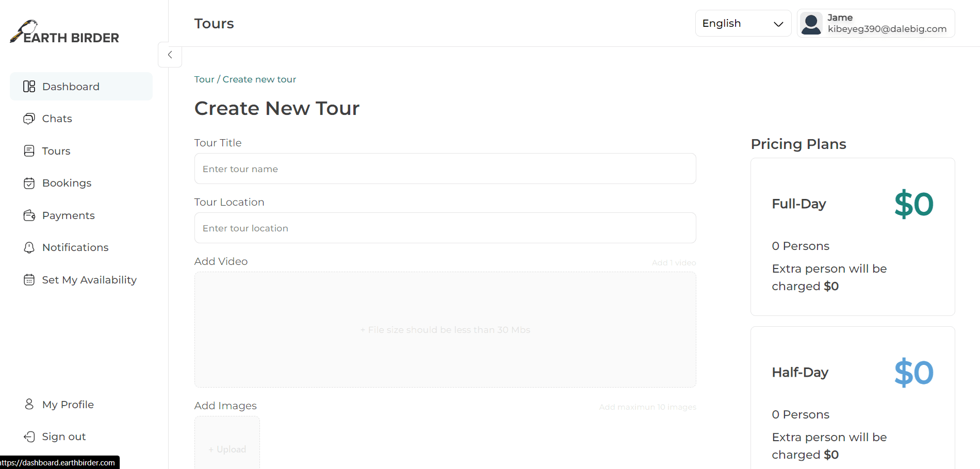This screenshot has width=980, height=469.
Task: Open Notifications via the bell icon
Action: 29,247
